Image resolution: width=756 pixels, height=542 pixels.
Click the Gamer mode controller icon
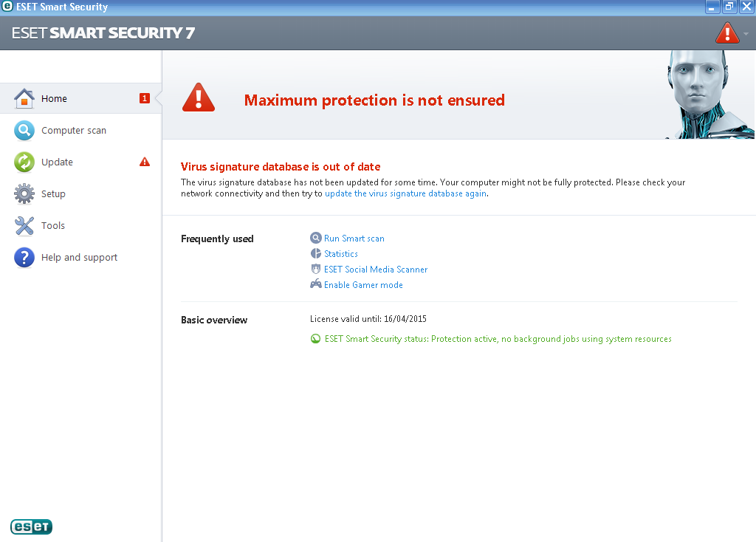(x=316, y=284)
